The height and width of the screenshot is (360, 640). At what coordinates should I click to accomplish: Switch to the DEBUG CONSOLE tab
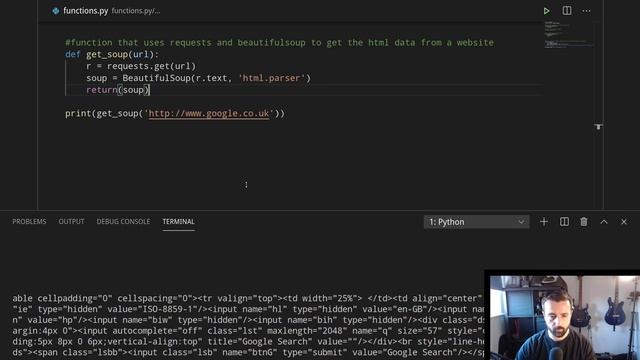click(123, 222)
